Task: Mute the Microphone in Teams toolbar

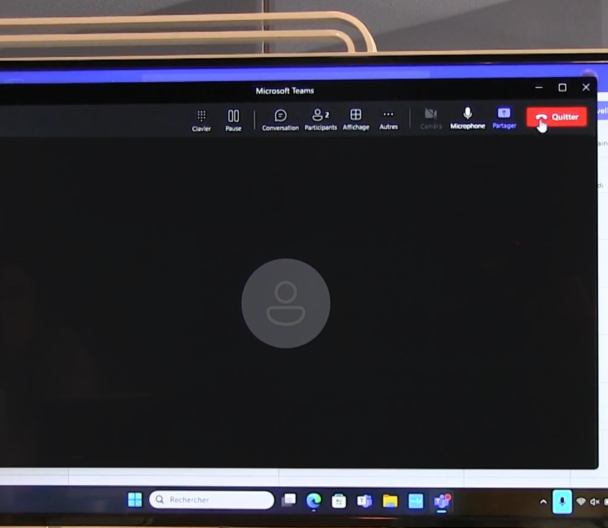Action: [x=467, y=118]
